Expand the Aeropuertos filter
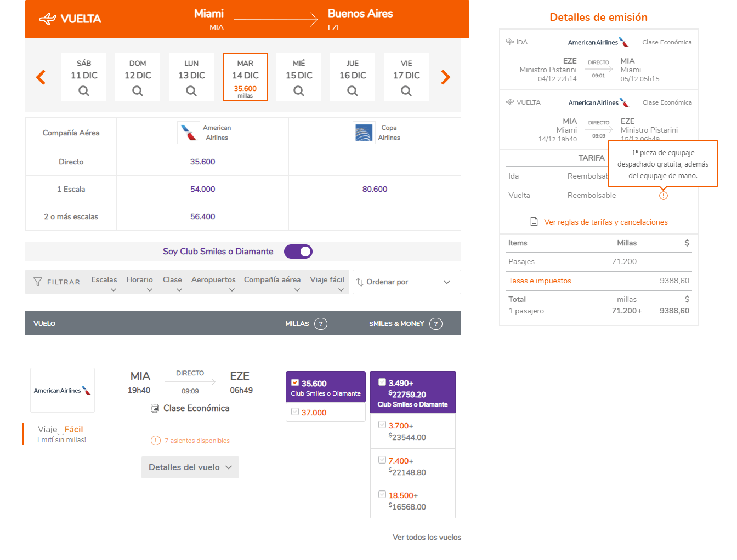This screenshot has width=737, height=560. [x=213, y=283]
